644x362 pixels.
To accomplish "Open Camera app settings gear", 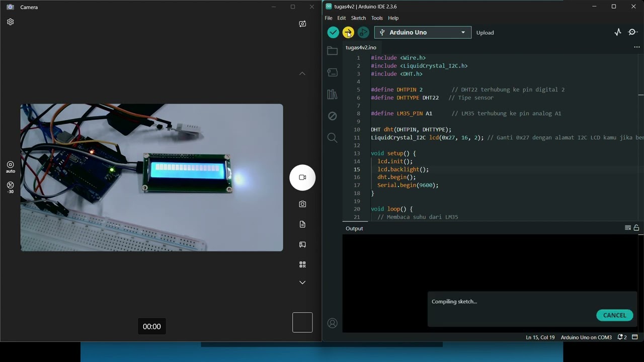I will coord(10,22).
